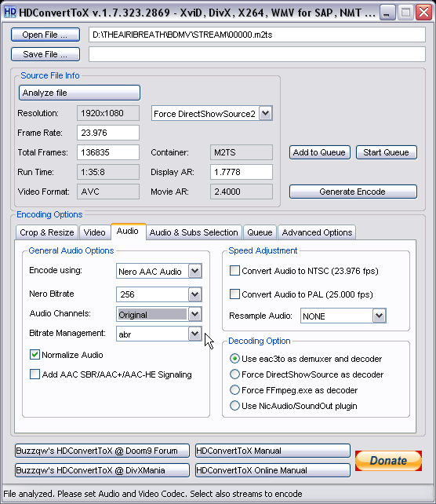
Task: Open Buzzqw's HDConvertToX @ Doom9 Forum link
Action: (x=102, y=451)
